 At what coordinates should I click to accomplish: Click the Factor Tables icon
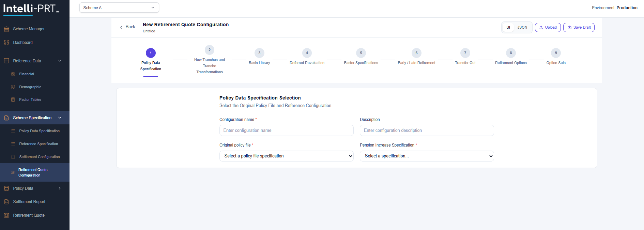[x=13, y=99]
